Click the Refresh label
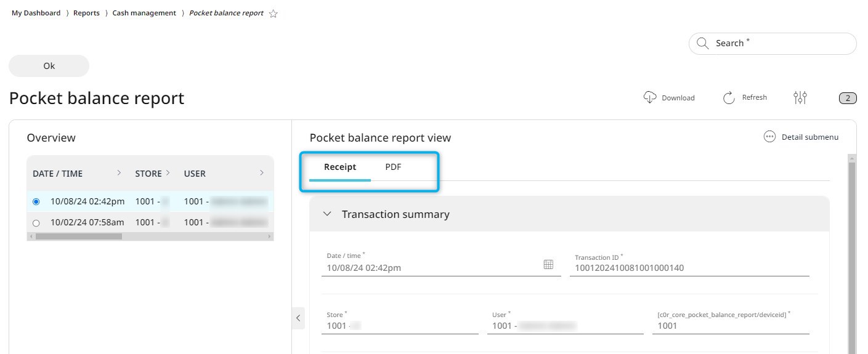 755,97
